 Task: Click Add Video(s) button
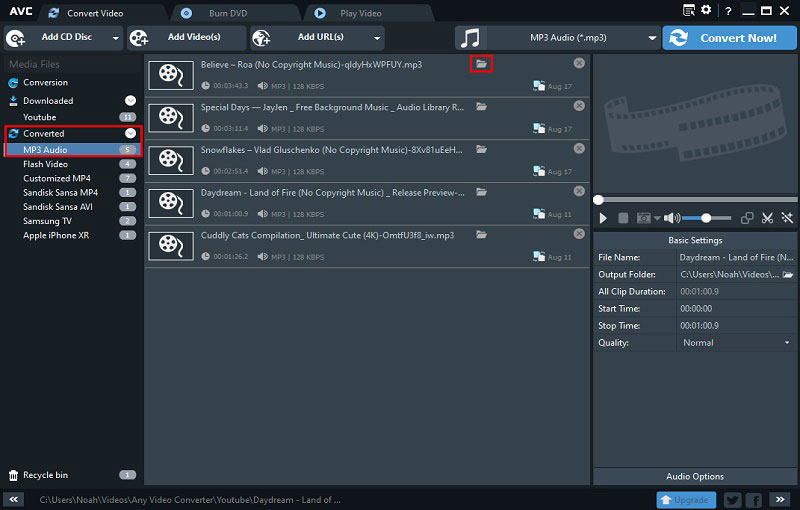(x=187, y=38)
